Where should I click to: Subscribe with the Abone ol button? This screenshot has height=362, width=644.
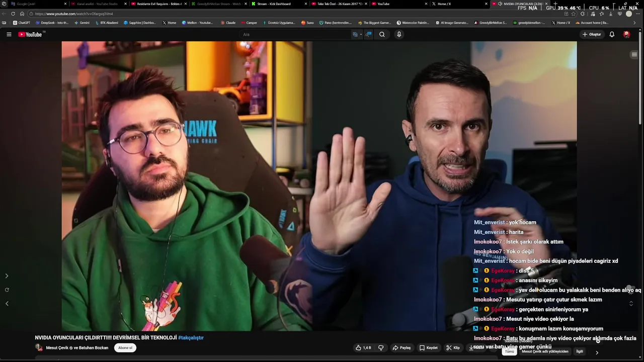click(125, 347)
